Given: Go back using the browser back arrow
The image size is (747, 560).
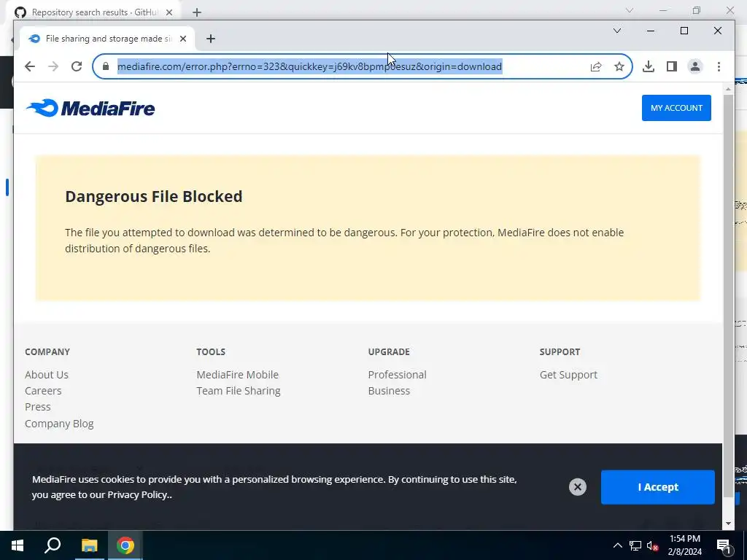Looking at the screenshot, I should 29,66.
